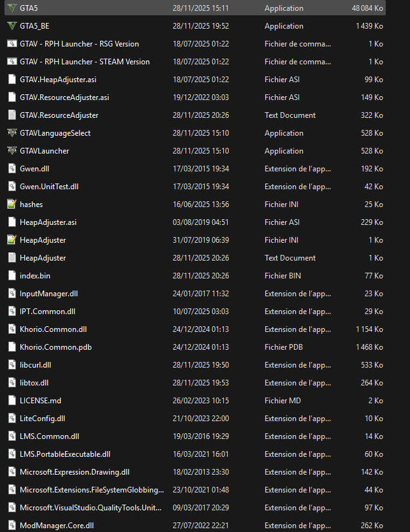Select the file name IPT.Common.dll
The width and height of the screenshot is (410, 532).
tap(48, 312)
